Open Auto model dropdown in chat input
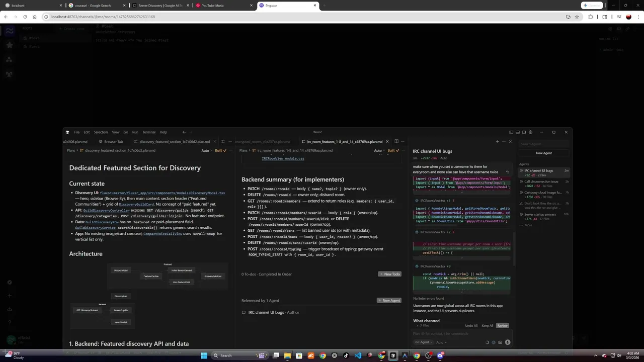The height and width of the screenshot is (362, 644). [x=441, y=342]
